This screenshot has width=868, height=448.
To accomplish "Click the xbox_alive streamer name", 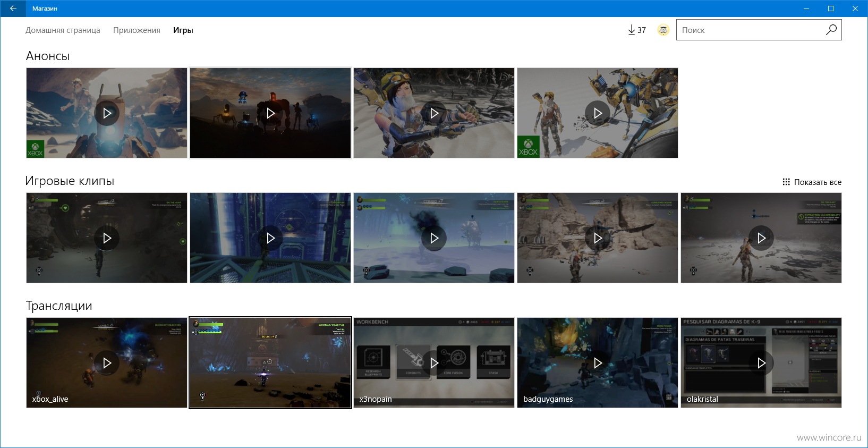I will point(50,399).
